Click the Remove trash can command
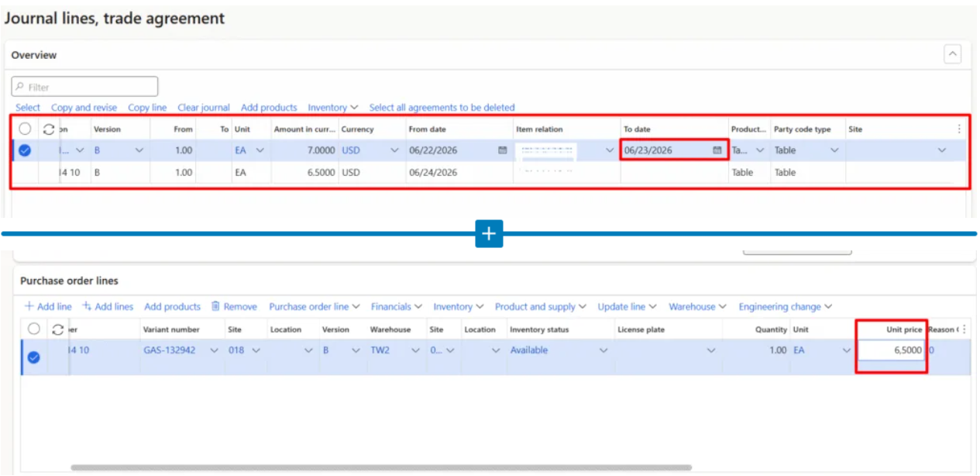980x476 pixels. [234, 307]
